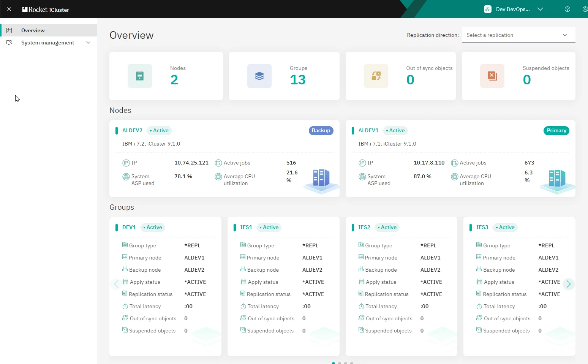Select the IP address 10.17.8.110
The height and width of the screenshot is (364, 588).
coord(429,163)
